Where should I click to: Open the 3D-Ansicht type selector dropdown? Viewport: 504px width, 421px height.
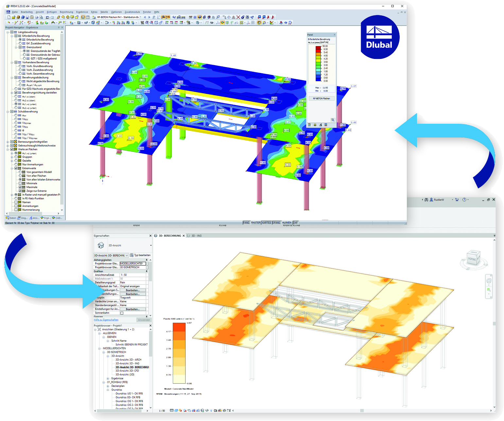127,255
